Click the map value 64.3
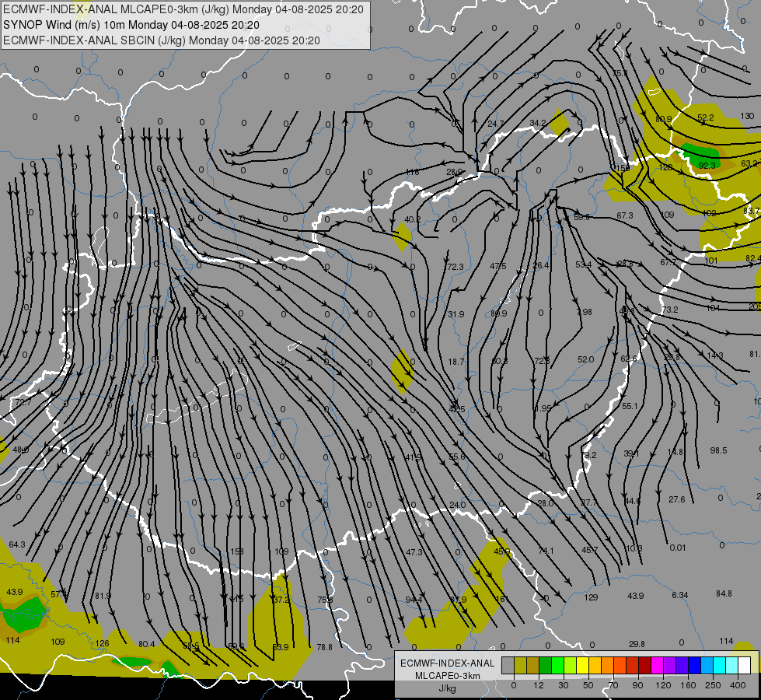The height and width of the screenshot is (700, 761). (17, 544)
